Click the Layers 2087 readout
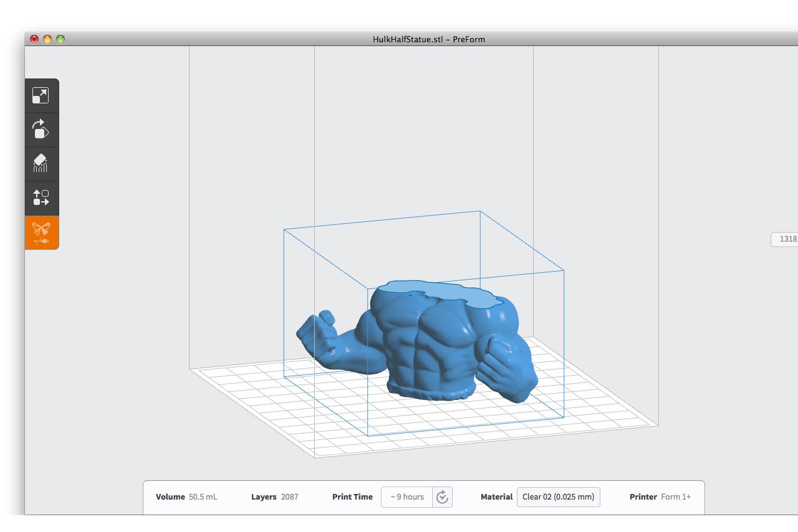Viewport: 798px width, 532px height. [274, 497]
